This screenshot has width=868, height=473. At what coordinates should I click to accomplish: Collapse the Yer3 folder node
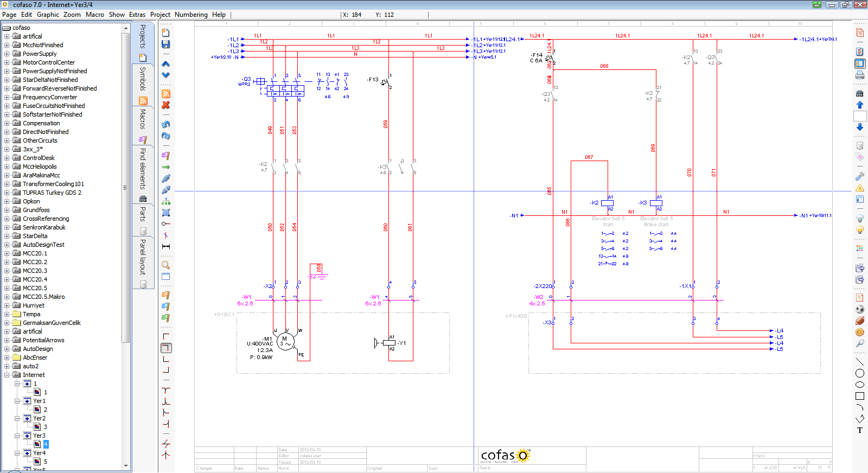[x=17, y=436]
